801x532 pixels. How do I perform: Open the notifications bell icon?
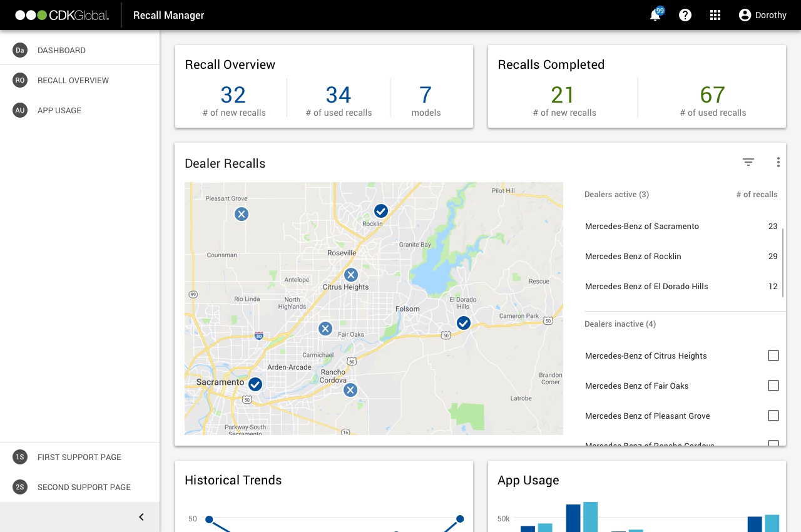click(655, 15)
